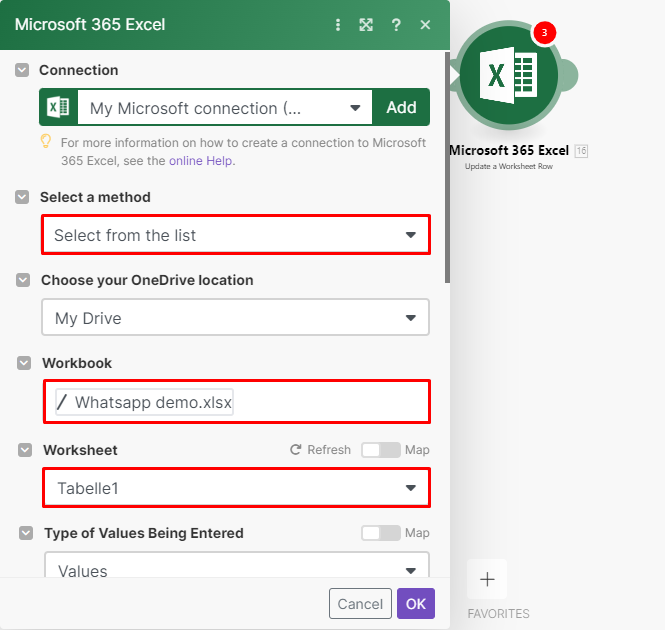665x630 pixels.
Task: Toggle the Map switch for Worksheet
Action: coord(380,450)
